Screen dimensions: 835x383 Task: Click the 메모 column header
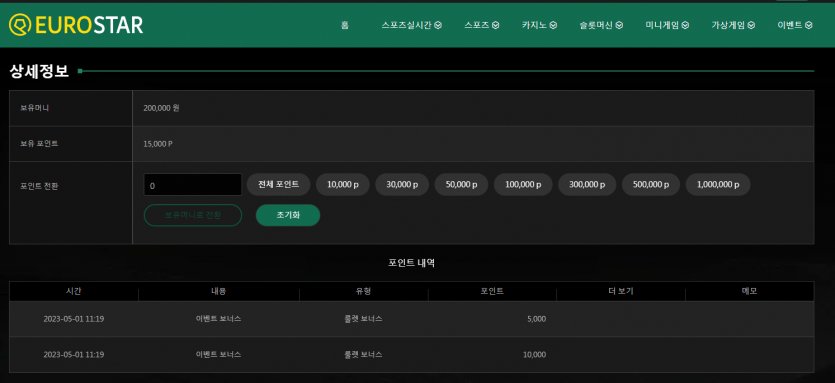tap(749, 291)
